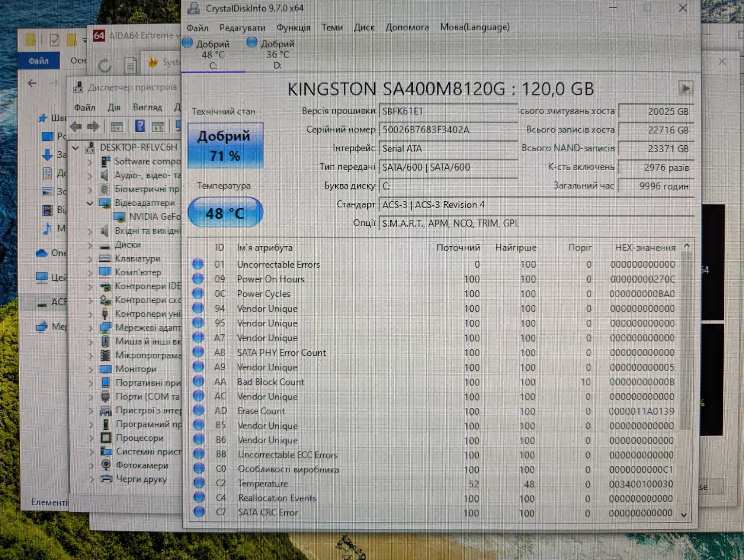Click the Device Manager show console tree icon
Image resolution: width=744 pixels, height=560 pixels.
(x=117, y=127)
